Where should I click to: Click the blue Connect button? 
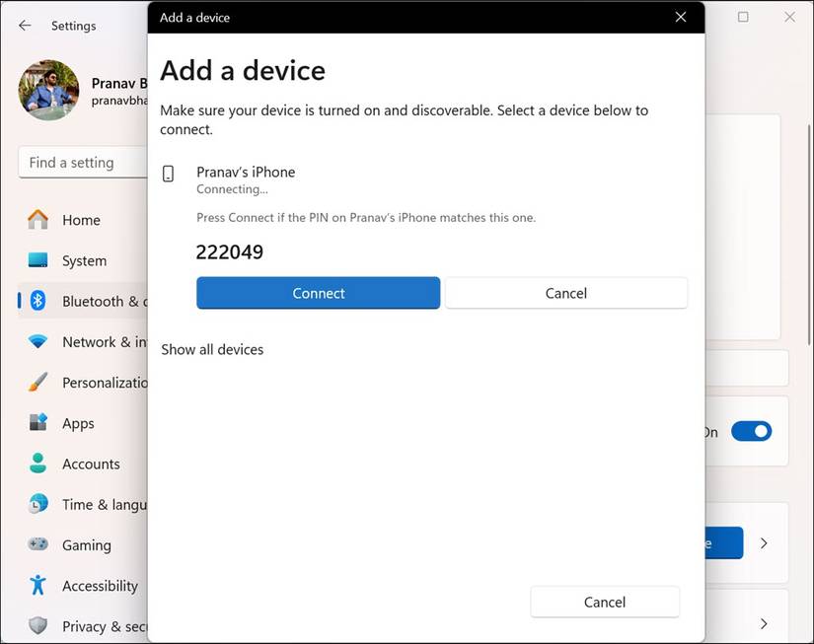(x=319, y=293)
